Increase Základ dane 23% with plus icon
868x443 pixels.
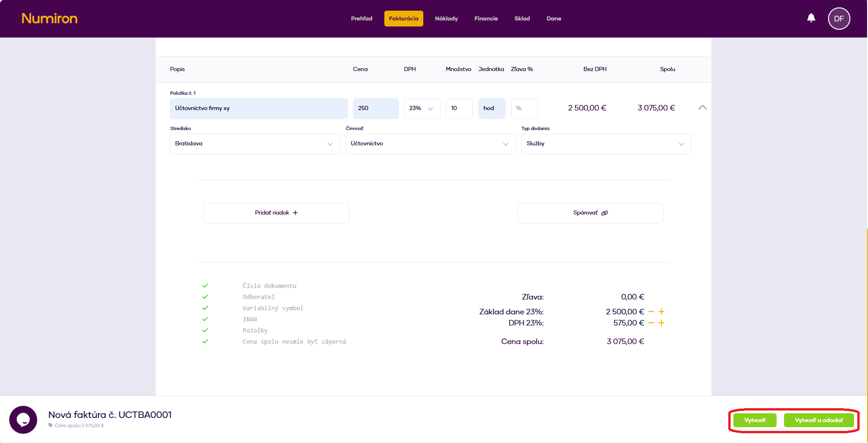(x=661, y=312)
